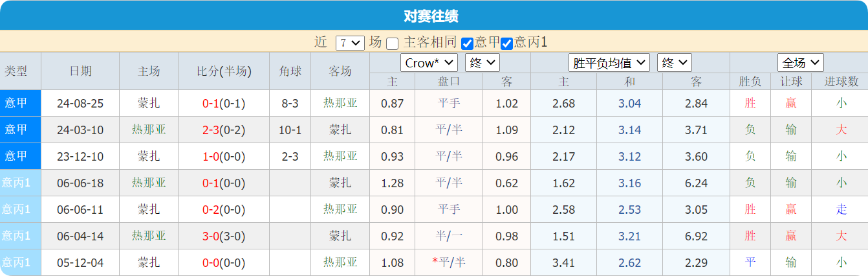Click the 3-0 score on 06-04-14
This screenshot has width=868, height=276.
[x=211, y=236]
